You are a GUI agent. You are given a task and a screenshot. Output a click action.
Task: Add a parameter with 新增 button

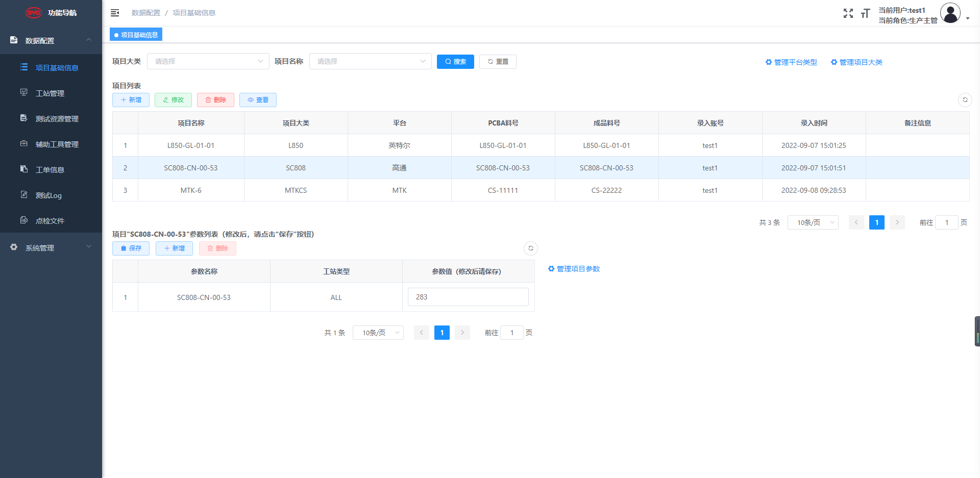tap(174, 248)
